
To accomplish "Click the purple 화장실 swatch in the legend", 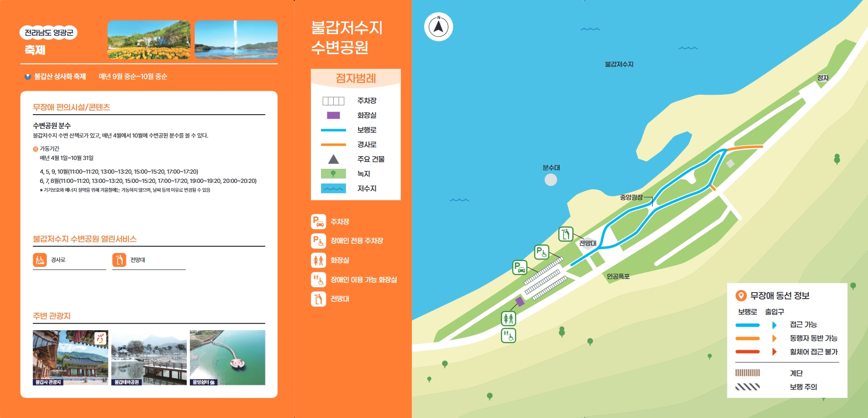I will [333, 116].
